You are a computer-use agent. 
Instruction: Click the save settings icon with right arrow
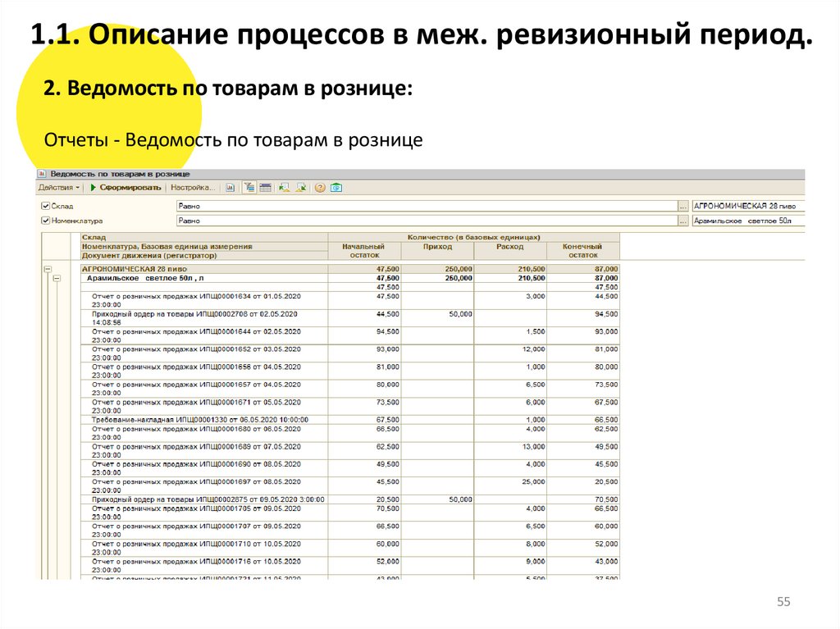point(301,188)
